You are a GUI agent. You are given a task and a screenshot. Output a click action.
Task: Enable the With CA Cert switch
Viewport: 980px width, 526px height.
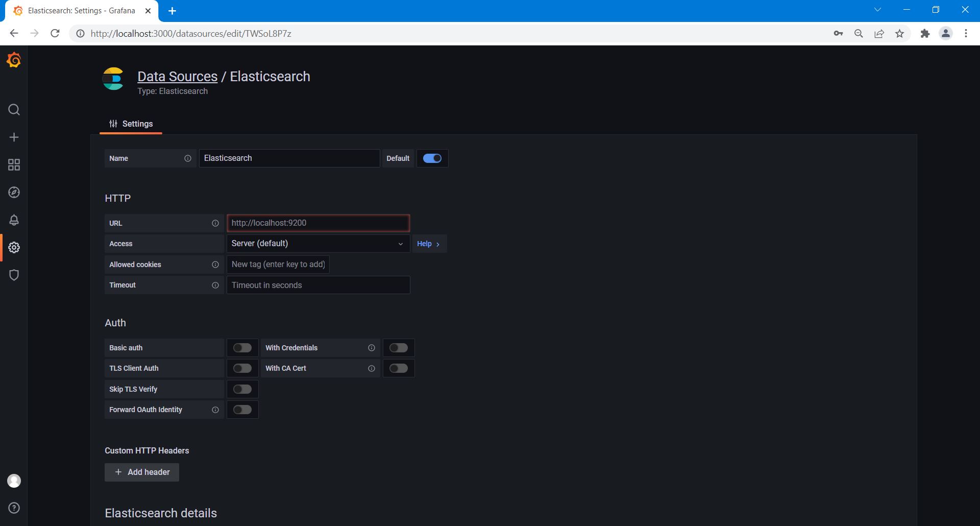pyautogui.click(x=398, y=368)
